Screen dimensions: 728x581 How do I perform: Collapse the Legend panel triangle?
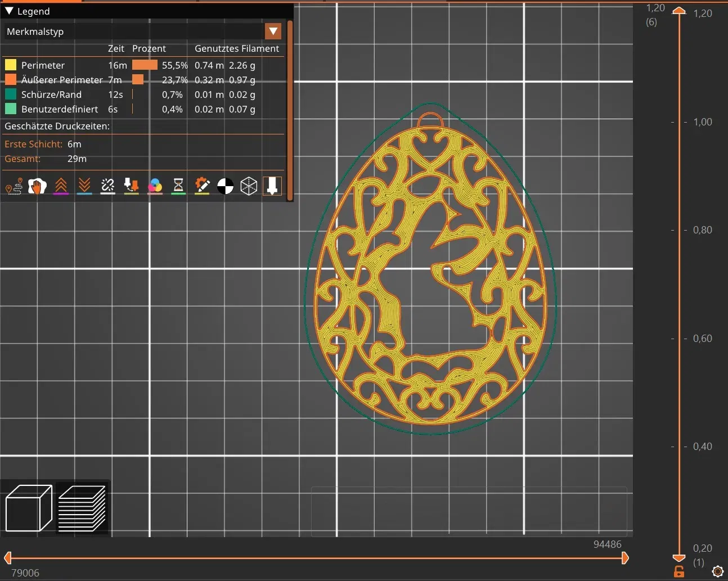9,11
